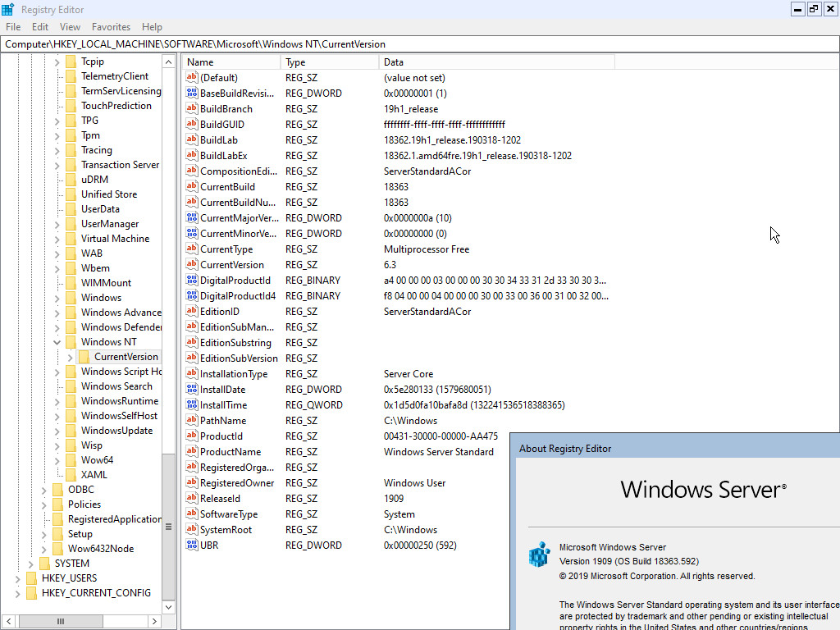Select the ProductName string icon
This screenshot has height=630, width=840.
point(192,451)
